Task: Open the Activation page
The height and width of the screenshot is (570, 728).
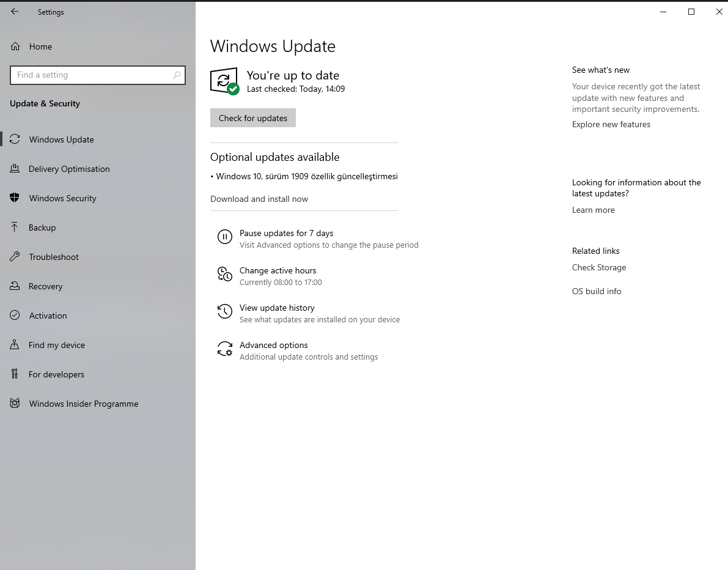Action: [x=48, y=316]
